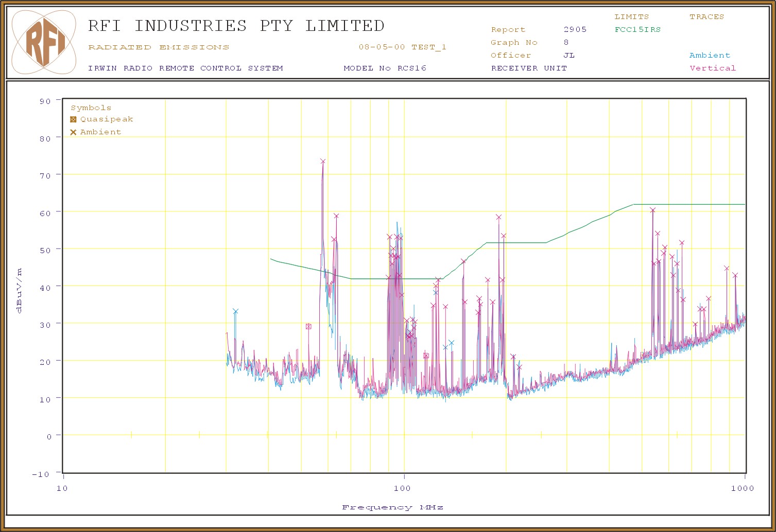The width and height of the screenshot is (776, 532).
Task: Select the Ambient trace label in header
Action: [x=710, y=56]
